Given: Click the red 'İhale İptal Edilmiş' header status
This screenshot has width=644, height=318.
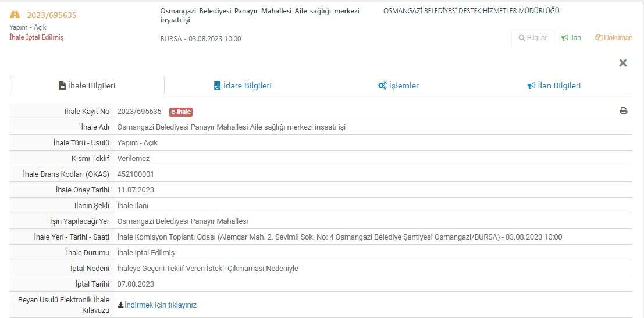Looking at the screenshot, I should 36,37.
